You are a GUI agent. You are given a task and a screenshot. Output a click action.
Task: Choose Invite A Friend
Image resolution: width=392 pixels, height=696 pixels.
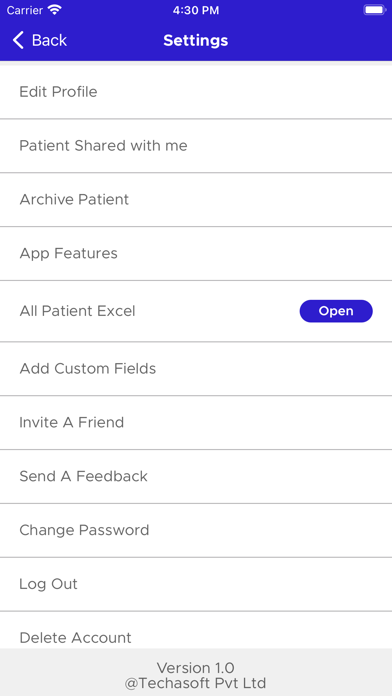[x=196, y=423]
